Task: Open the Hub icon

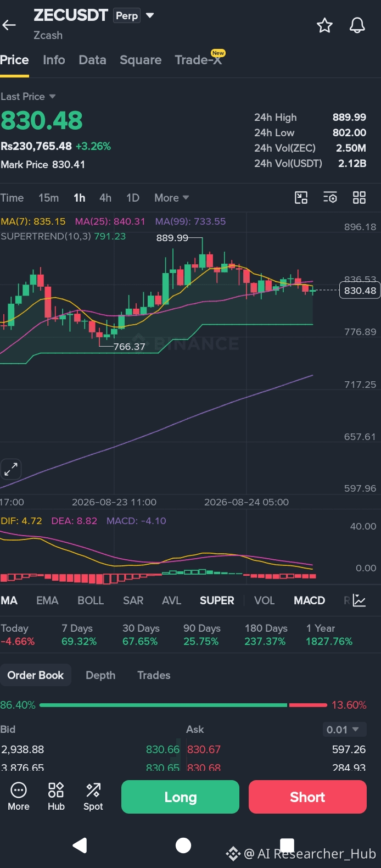Action: click(x=56, y=797)
